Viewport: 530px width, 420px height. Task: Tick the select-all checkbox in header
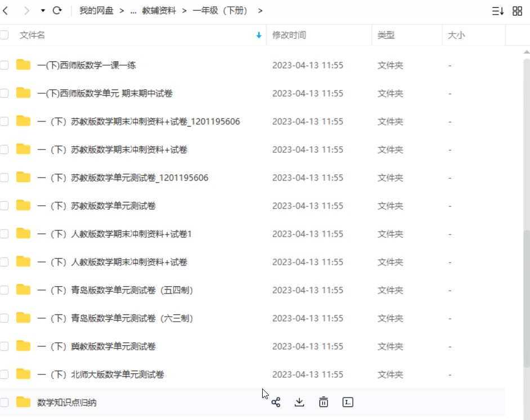tap(5, 35)
